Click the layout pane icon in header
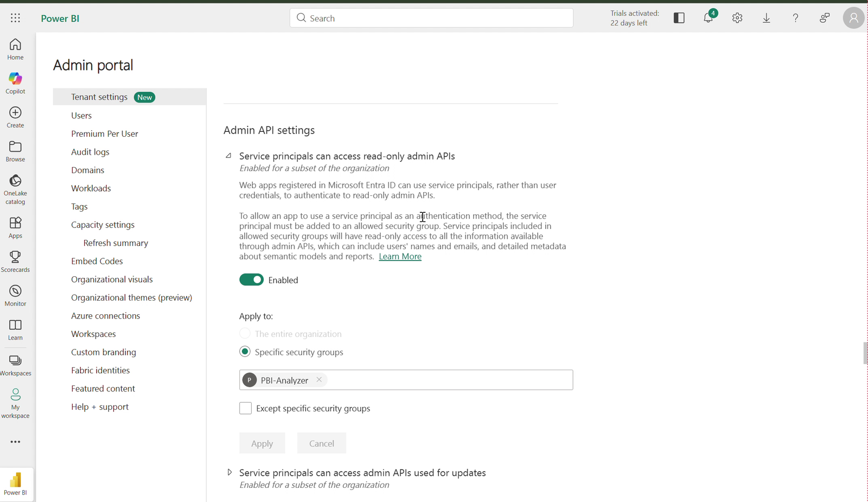This screenshot has width=868, height=502. coord(679,18)
